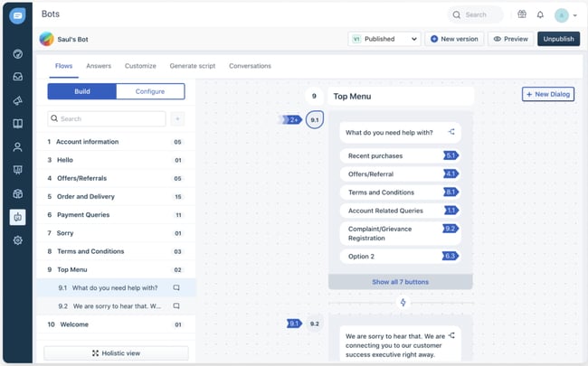Switch to the Answers tab

point(99,66)
